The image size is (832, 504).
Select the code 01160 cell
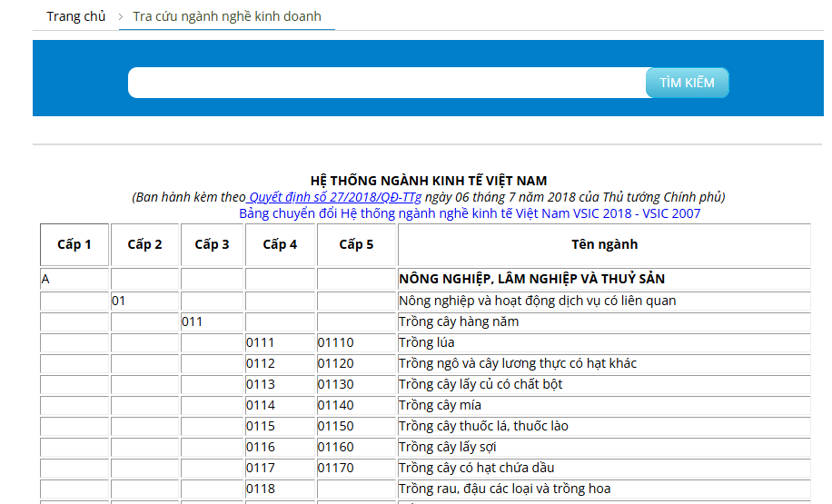(357, 447)
